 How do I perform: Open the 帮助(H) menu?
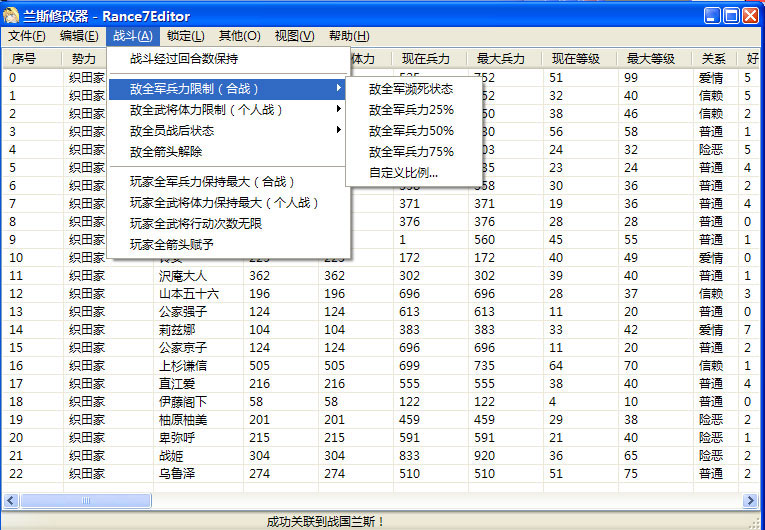coord(348,36)
